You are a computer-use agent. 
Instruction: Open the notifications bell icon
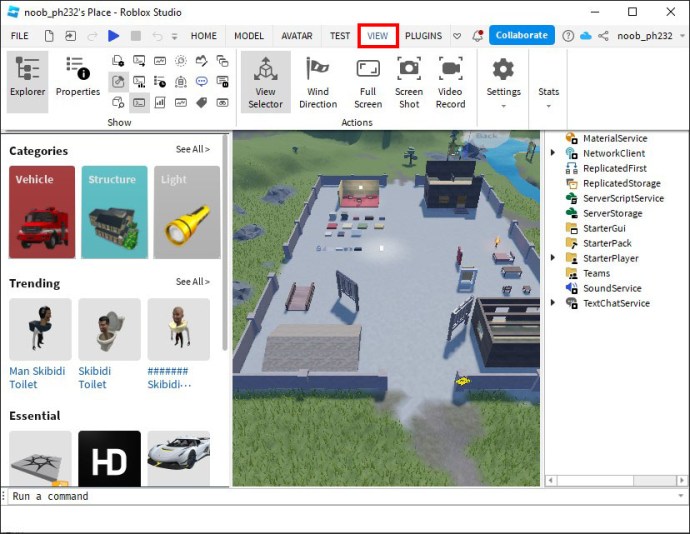coord(478,36)
